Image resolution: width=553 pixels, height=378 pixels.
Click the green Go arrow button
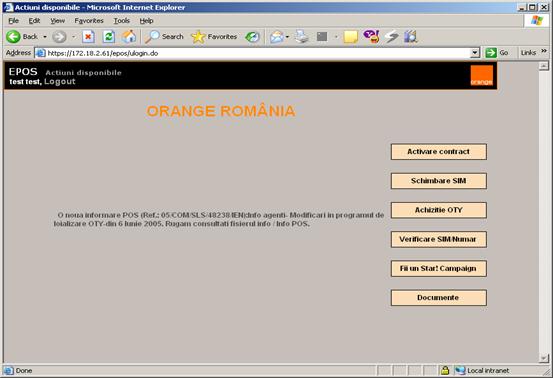(x=497, y=53)
